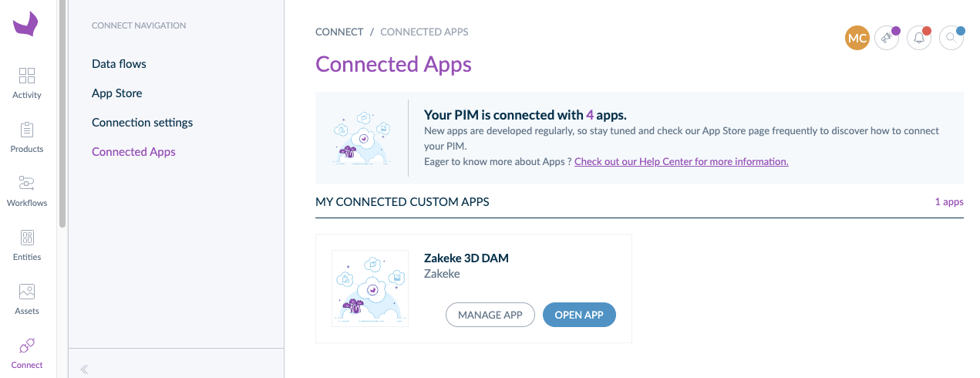This screenshot has width=980, height=378.
Task: Open the Workflows sidebar icon
Action: tap(27, 183)
